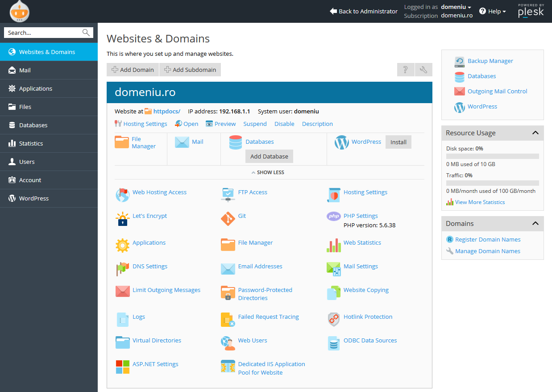Open the Limit Outgoing Messages icon
552x392 pixels.
pyautogui.click(x=122, y=292)
